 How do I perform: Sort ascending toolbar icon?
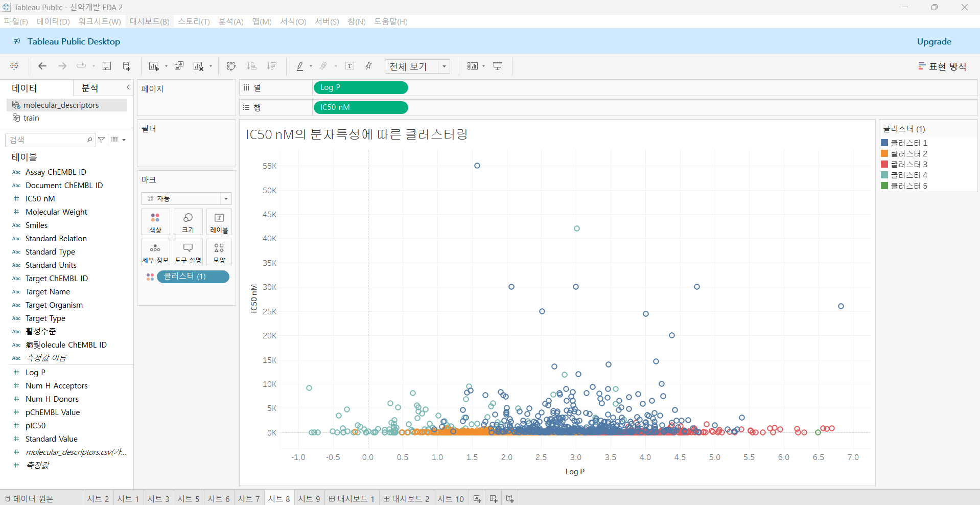(x=251, y=66)
